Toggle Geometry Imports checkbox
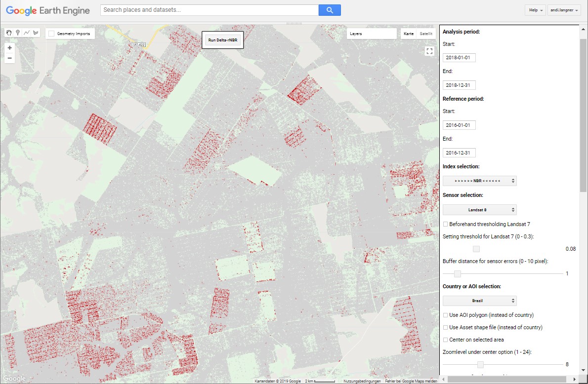 click(51, 34)
